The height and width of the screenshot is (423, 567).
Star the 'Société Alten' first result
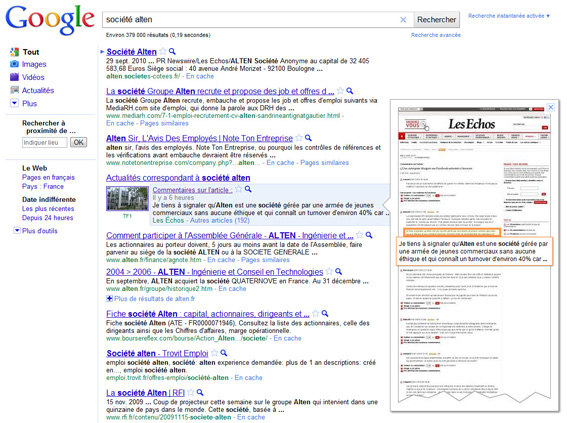(163, 51)
